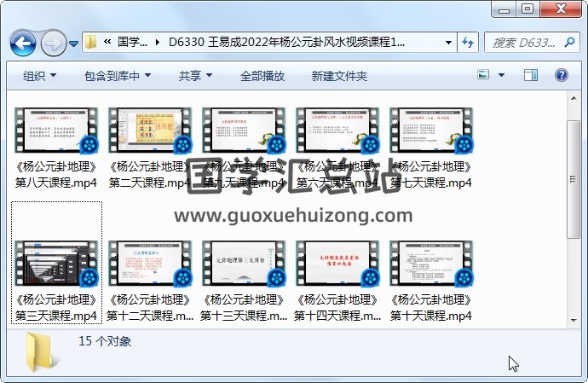The image size is (588, 383).
Task: Click the folder icon in the address bar
Action: pos(91,42)
